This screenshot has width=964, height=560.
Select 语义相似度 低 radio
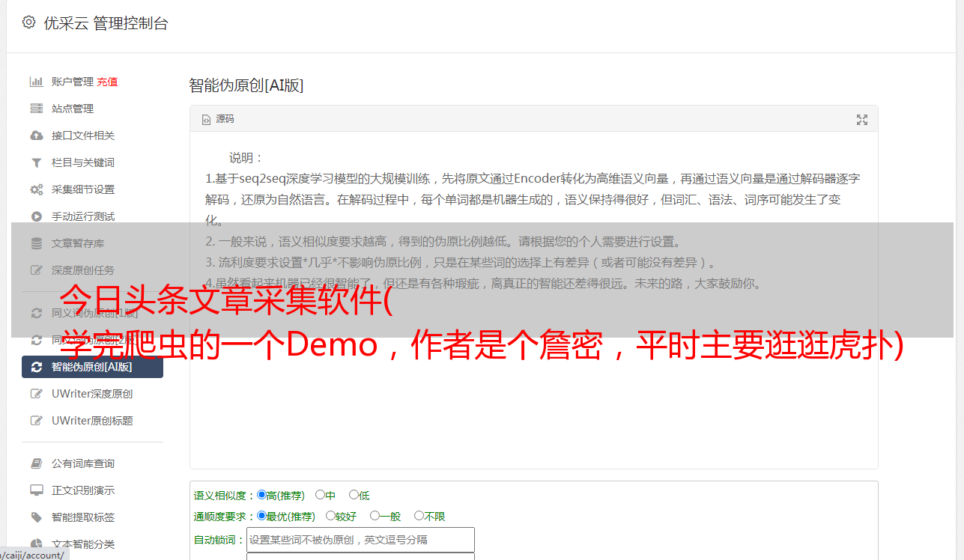click(354, 495)
